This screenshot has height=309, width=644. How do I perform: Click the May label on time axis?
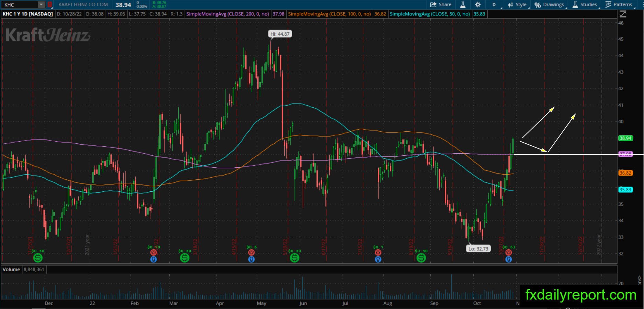[x=261, y=303]
